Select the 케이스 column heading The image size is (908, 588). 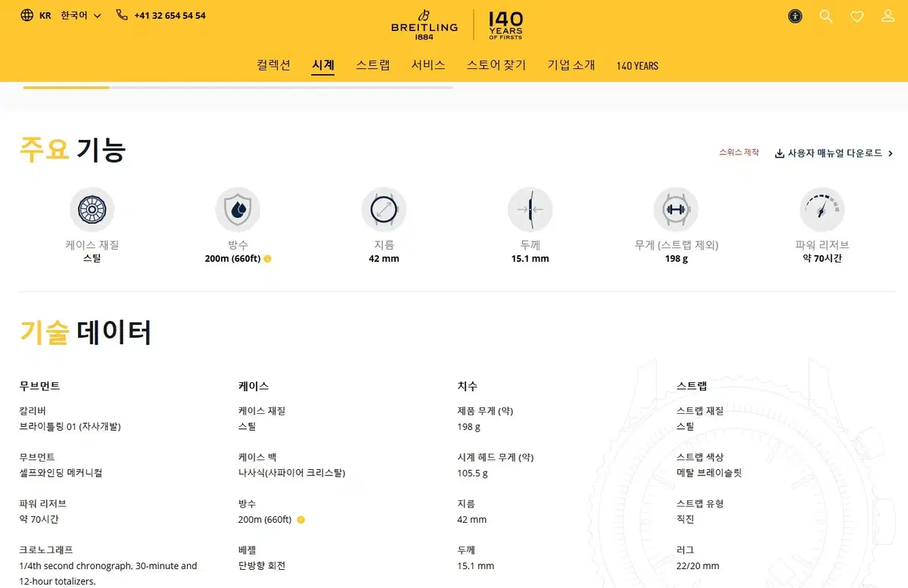(x=253, y=386)
